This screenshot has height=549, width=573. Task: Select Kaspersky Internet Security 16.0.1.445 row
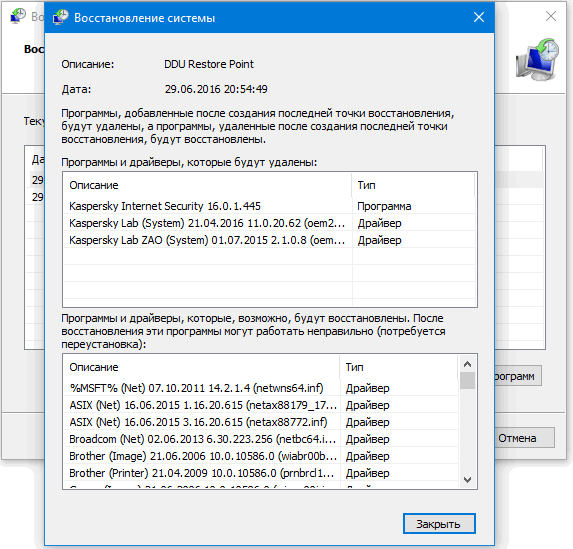click(x=269, y=206)
